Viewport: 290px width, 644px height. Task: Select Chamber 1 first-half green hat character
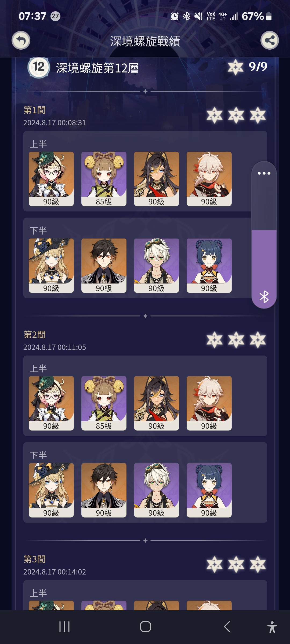[51, 179]
